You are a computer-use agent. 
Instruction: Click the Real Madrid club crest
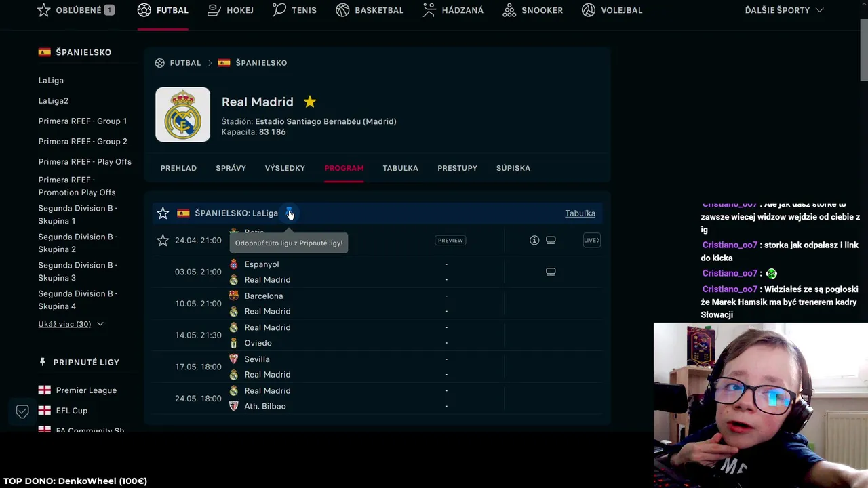click(183, 115)
